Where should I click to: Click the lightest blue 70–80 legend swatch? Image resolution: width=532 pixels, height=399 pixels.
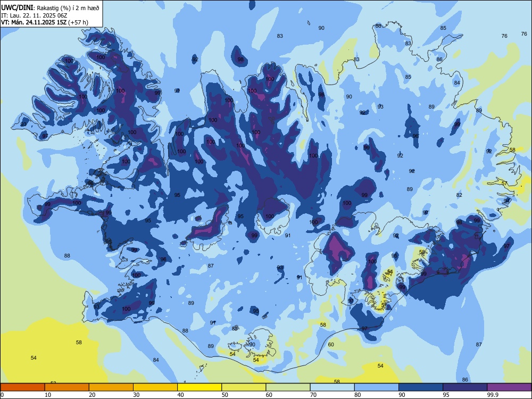(x=332, y=387)
